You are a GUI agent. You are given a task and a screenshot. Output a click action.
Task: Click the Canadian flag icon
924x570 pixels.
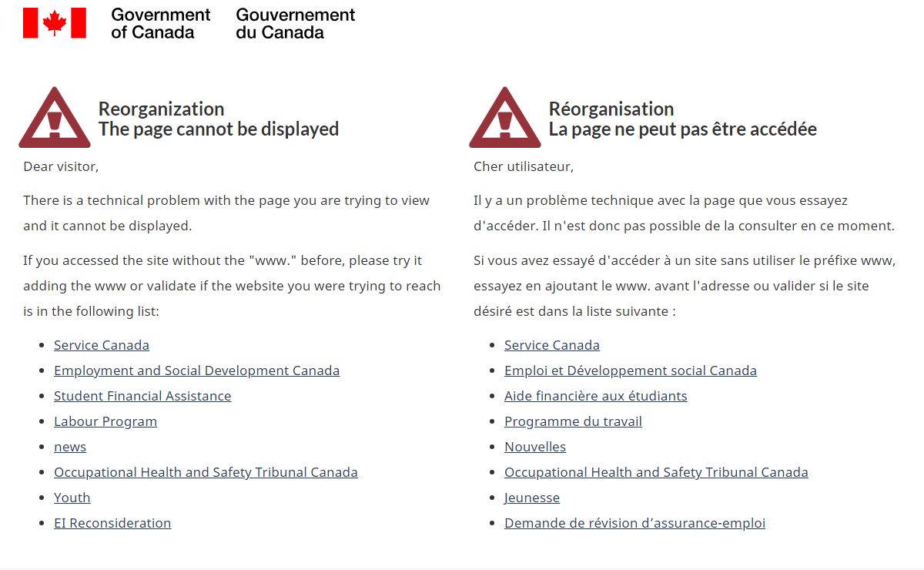[54, 23]
